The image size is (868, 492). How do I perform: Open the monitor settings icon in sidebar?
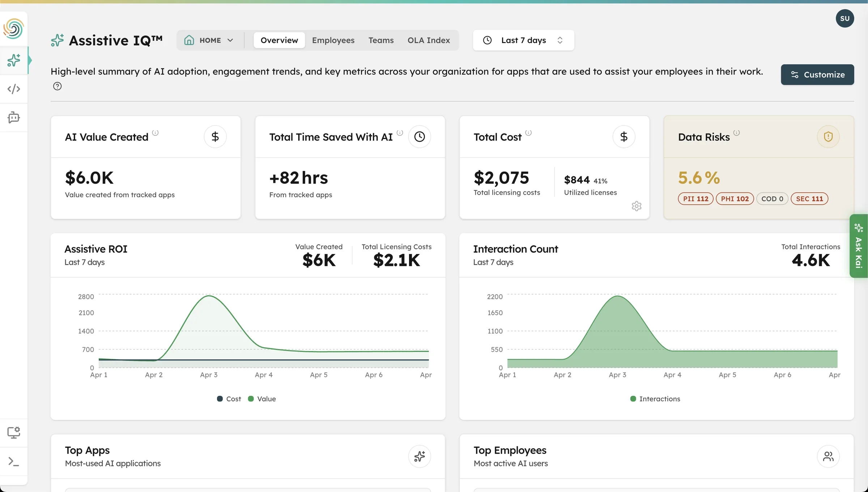click(14, 432)
